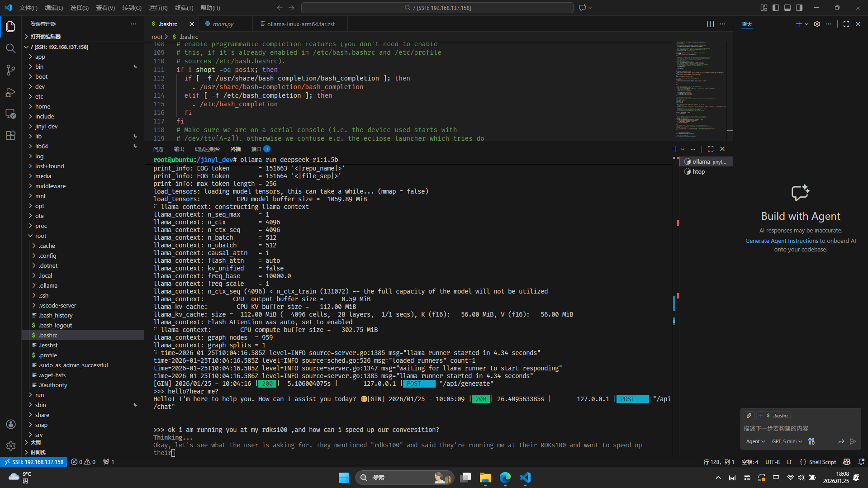Open the Manage gear menu
This screenshot has height=488, width=868.
tap(11, 446)
